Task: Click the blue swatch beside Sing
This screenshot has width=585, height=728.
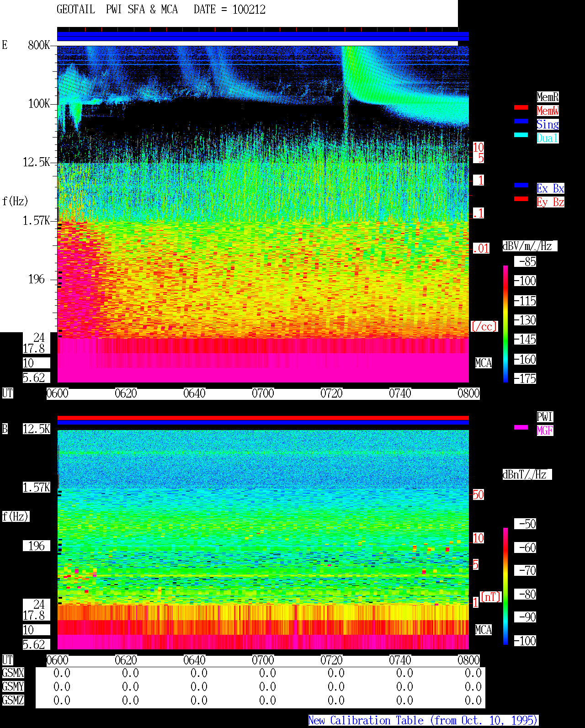Action: point(521,121)
